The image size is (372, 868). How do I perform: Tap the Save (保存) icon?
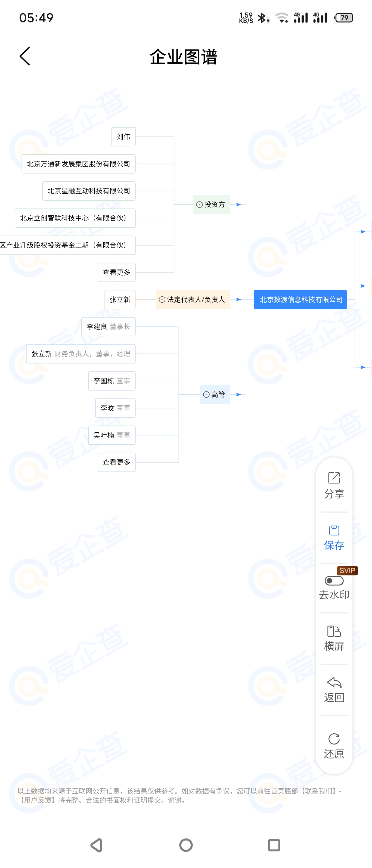coord(334,531)
